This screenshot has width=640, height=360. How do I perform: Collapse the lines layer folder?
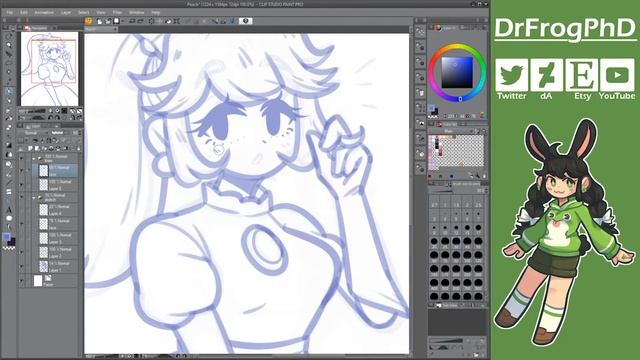[34, 158]
